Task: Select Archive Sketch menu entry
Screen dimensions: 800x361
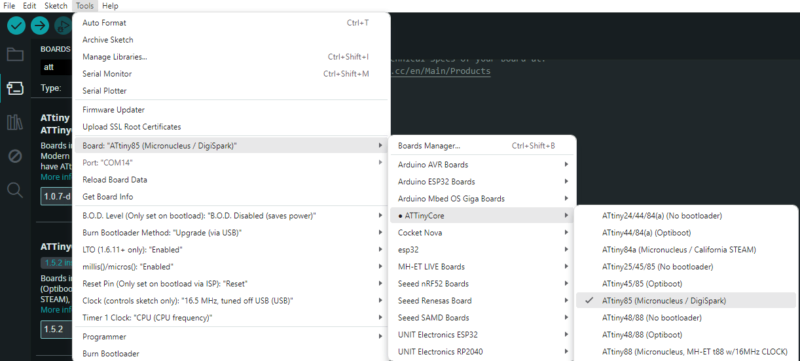Action: pyautogui.click(x=232, y=40)
